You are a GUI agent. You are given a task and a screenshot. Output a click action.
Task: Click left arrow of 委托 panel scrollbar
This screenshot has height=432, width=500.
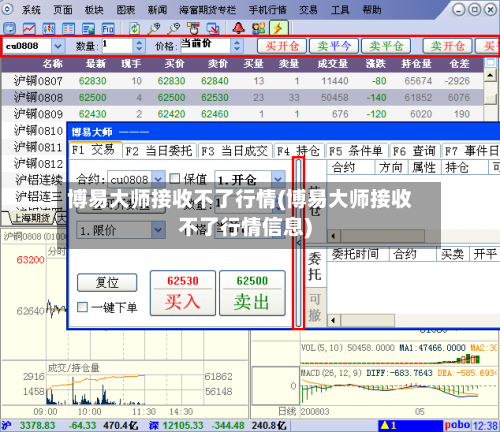333,321
